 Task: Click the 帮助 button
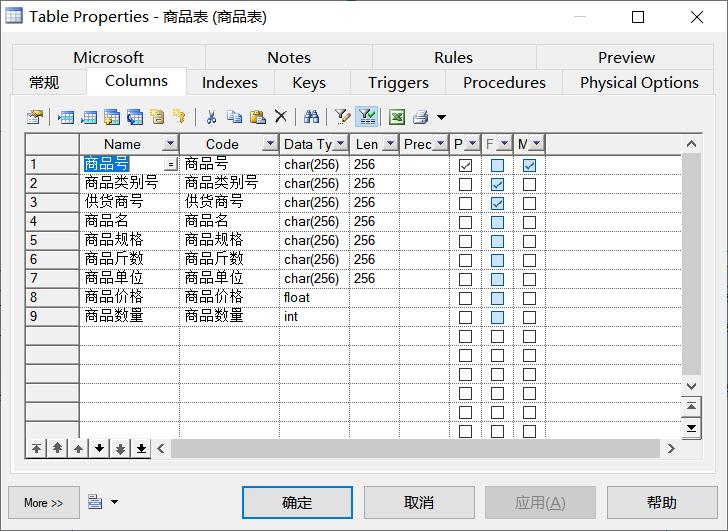[662, 502]
